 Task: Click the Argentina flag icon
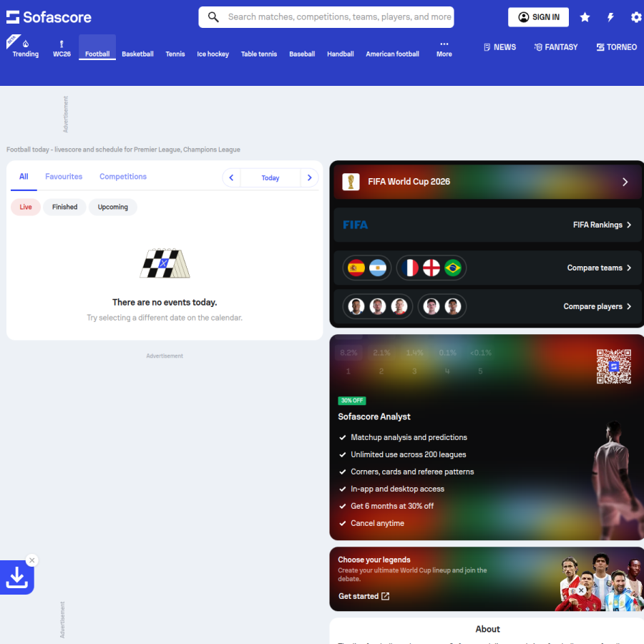[377, 268]
